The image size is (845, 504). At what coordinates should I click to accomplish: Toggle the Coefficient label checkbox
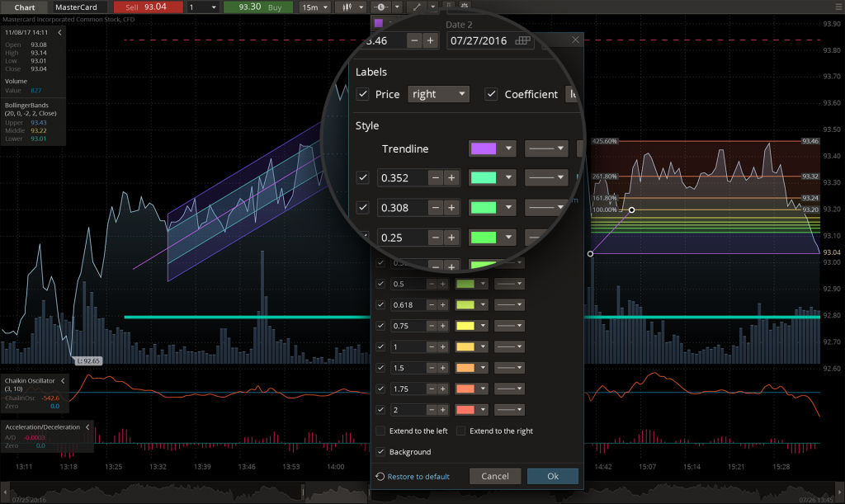pos(489,94)
